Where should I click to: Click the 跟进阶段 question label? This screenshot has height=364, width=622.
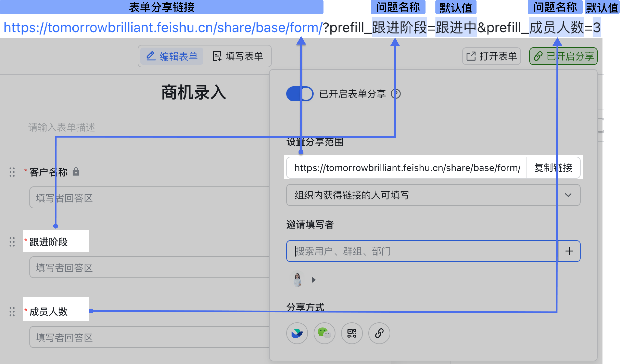(49, 242)
